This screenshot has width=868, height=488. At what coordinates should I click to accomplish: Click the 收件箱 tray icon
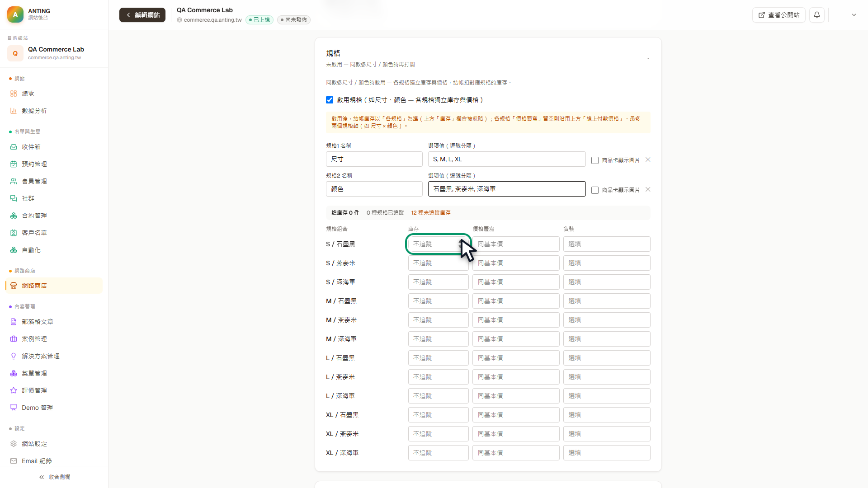coord(14,147)
